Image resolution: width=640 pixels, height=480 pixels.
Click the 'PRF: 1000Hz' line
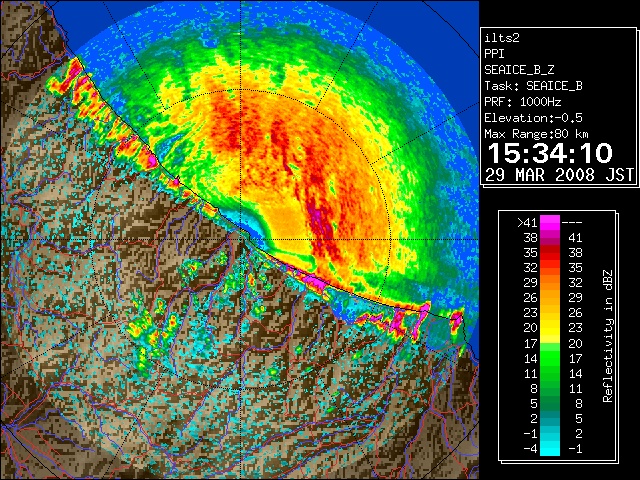point(523,102)
